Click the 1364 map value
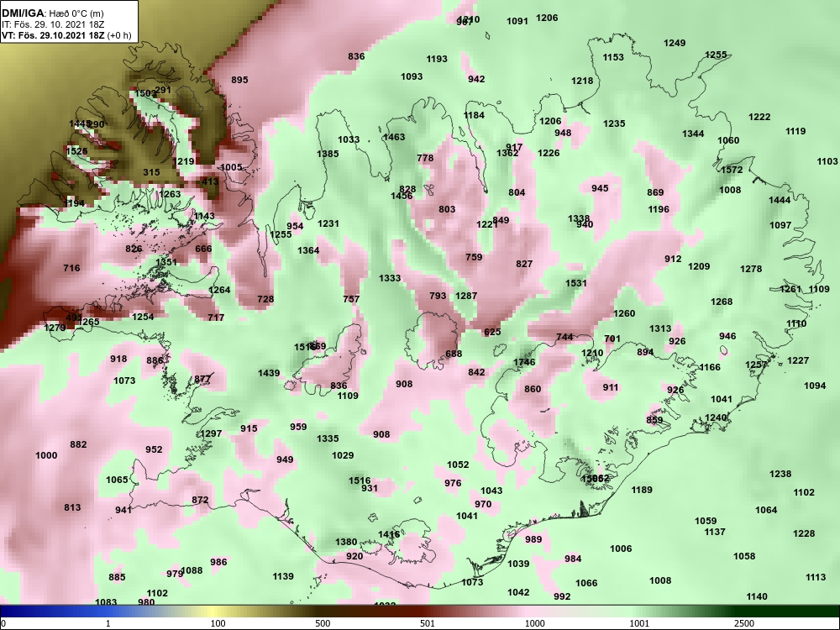This screenshot has height=630, width=840. coord(308,250)
